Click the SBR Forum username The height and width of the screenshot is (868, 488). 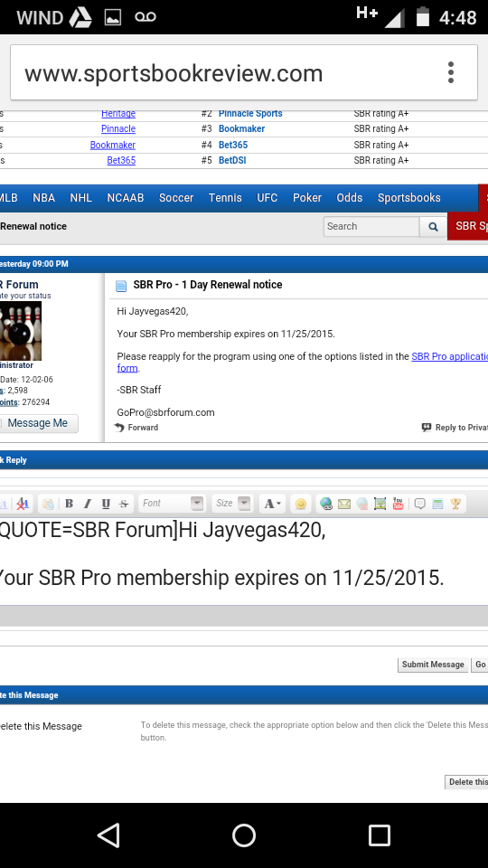[x=19, y=285]
